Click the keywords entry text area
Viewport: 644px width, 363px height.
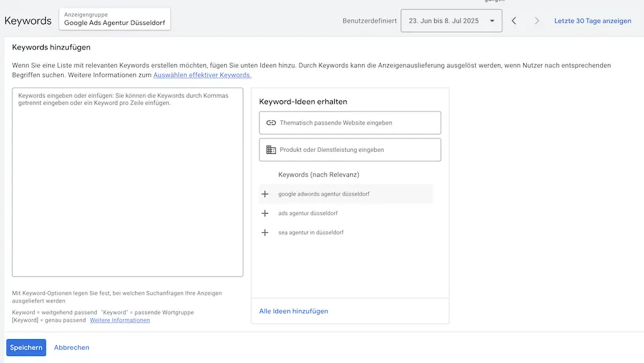pyautogui.click(x=128, y=182)
